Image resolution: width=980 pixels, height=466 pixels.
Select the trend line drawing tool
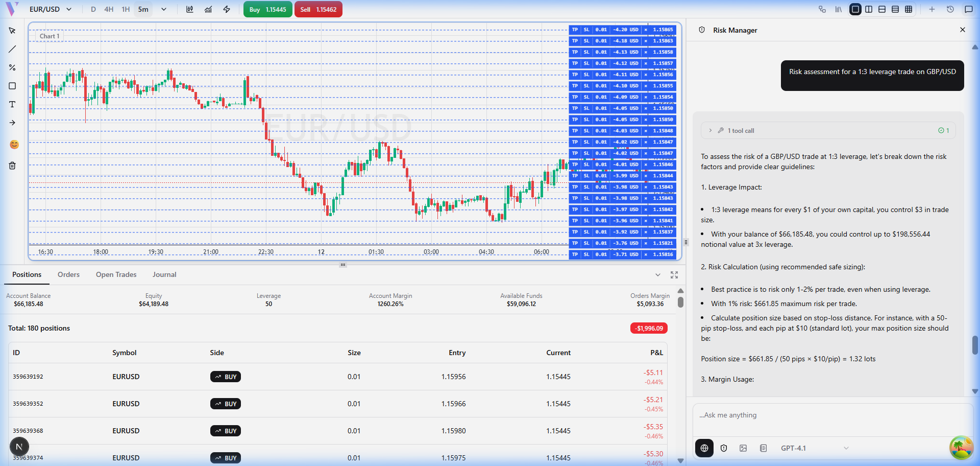coord(12,50)
